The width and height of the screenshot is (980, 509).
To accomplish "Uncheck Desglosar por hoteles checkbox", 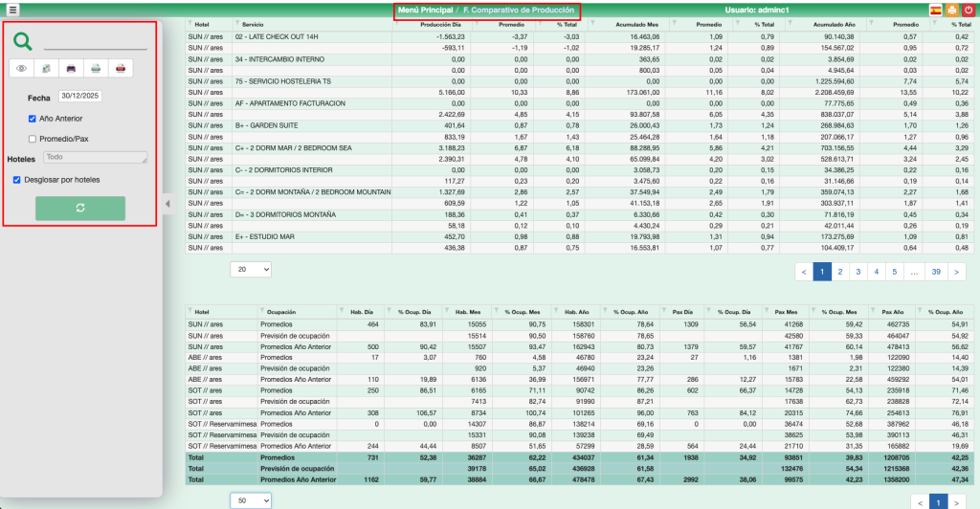I will 16,179.
